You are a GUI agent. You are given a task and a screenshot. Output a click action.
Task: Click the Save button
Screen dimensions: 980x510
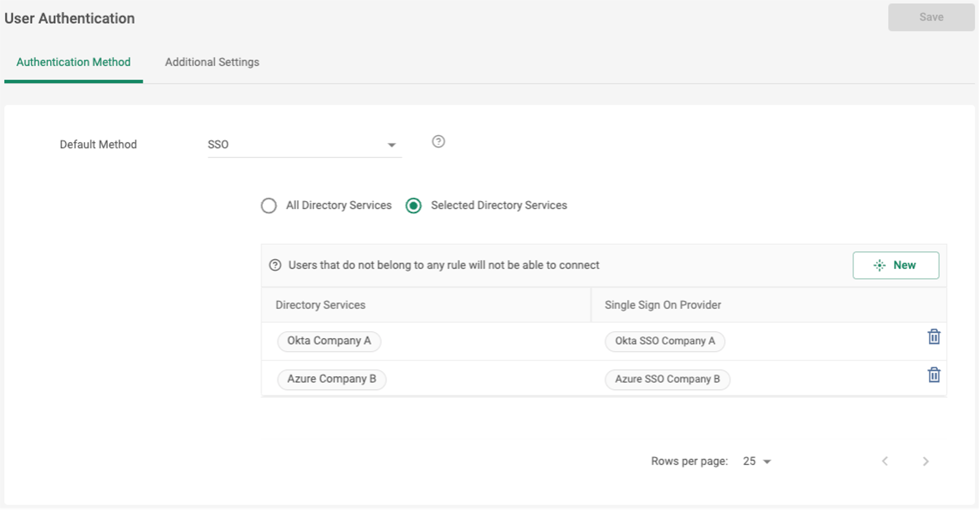pyautogui.click(x=931, y=17)
